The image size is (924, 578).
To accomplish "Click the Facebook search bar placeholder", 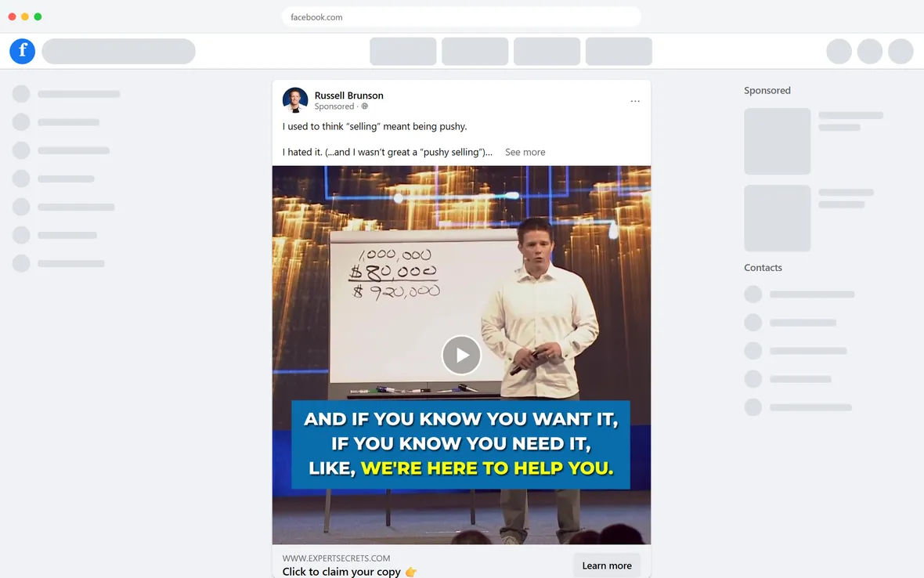I will (118, 51).
